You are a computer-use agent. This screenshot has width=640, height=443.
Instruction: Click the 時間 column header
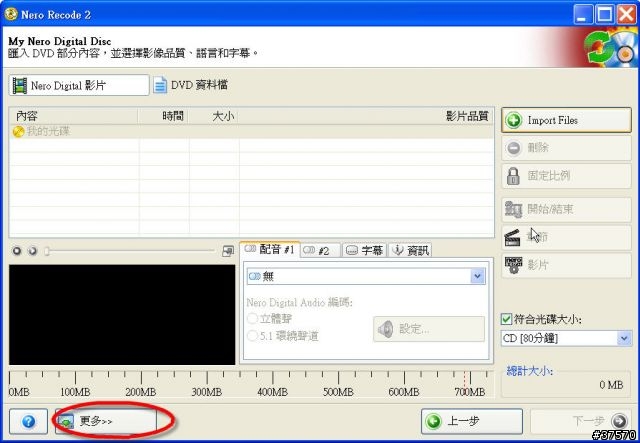163,116
